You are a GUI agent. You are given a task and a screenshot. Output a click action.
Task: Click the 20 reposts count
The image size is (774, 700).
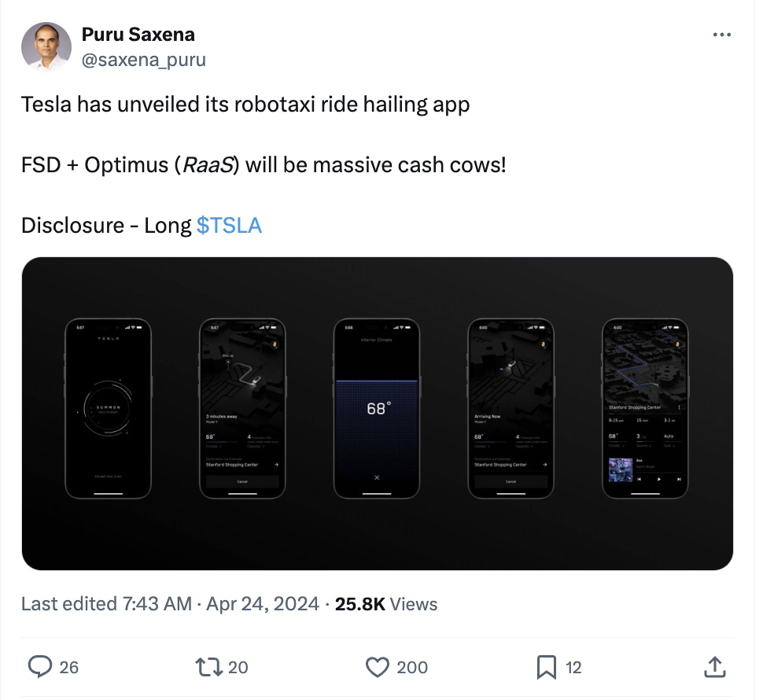coord(238,667)
